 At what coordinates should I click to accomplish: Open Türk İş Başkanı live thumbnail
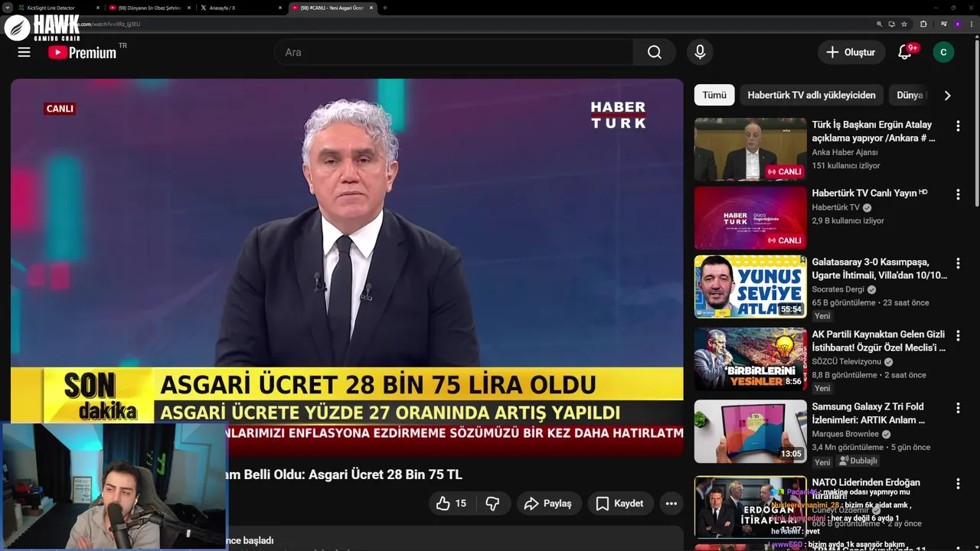pyautogui.click(x=750, y=149)
